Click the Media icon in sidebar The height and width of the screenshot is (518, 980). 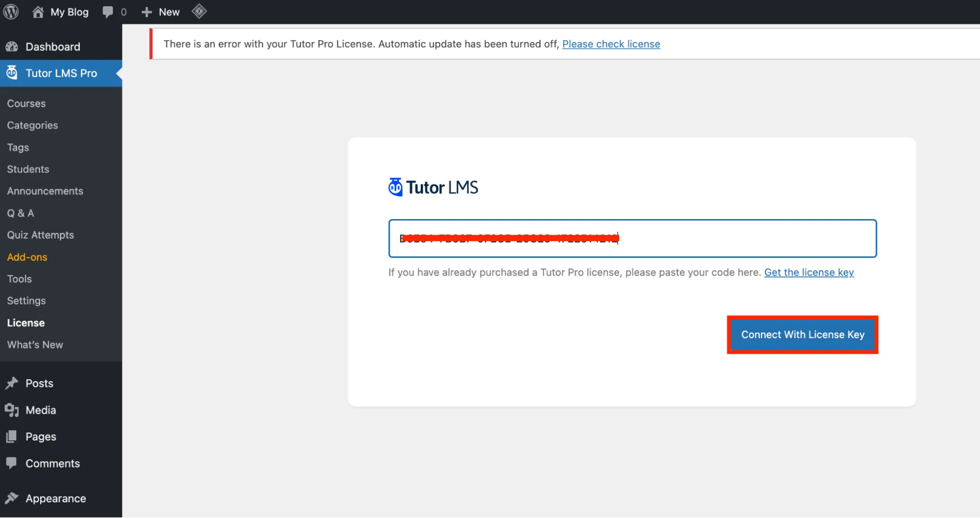pyautogui.click(x=11, y=410)
